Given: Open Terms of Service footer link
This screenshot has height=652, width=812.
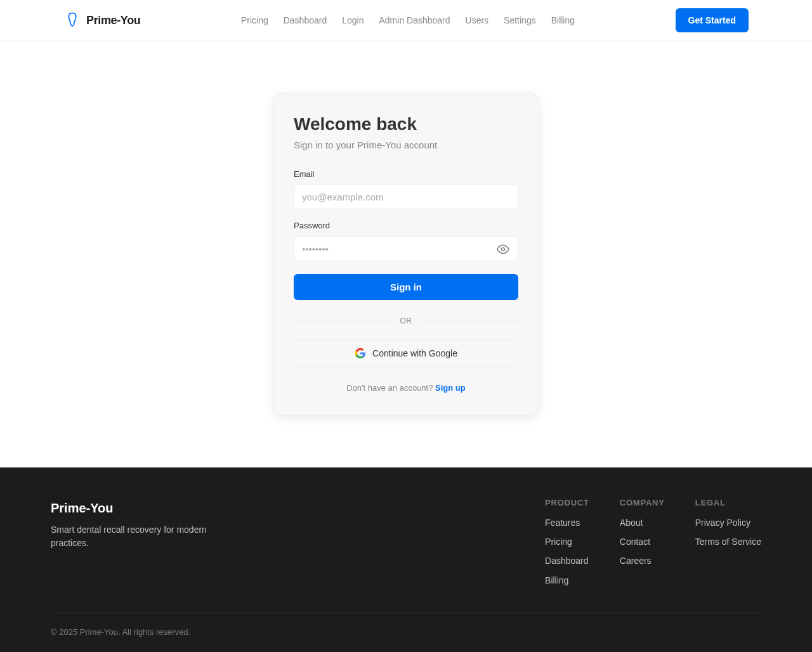Looking at the screenshot, I should pos(728,542).
